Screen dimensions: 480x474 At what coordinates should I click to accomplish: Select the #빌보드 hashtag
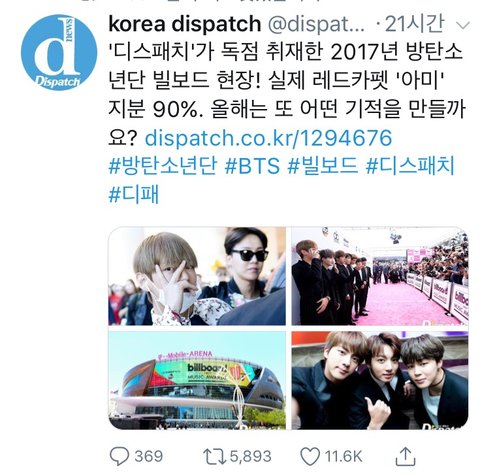point(323,166)
